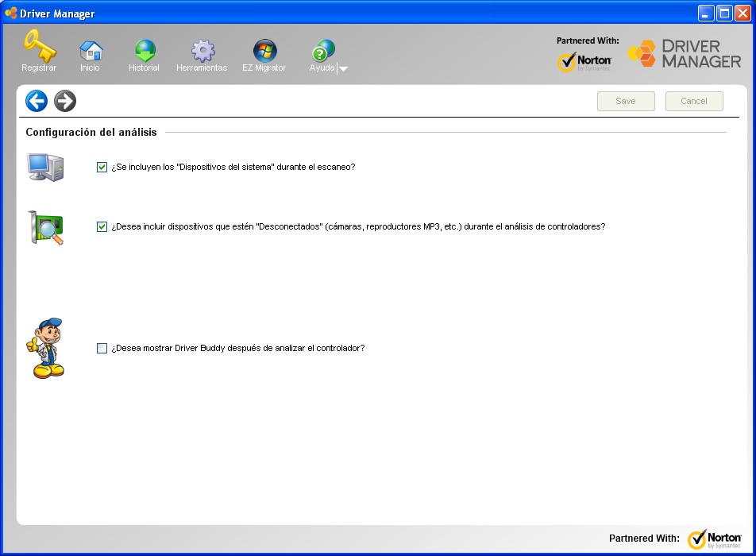Click the "Desconectados" question text
The height and width of the screenshot is (556, 756).
click(x=358, y=226)
